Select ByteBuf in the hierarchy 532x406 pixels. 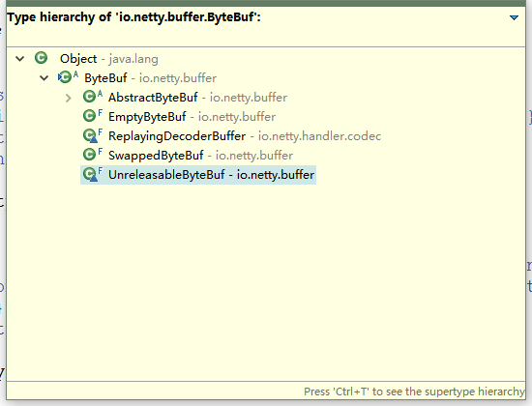click(x=150, y=78)
